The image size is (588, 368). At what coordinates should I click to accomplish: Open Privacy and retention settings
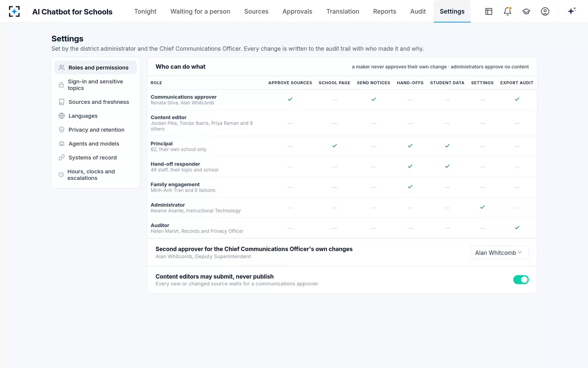click(x=96, y=130)
